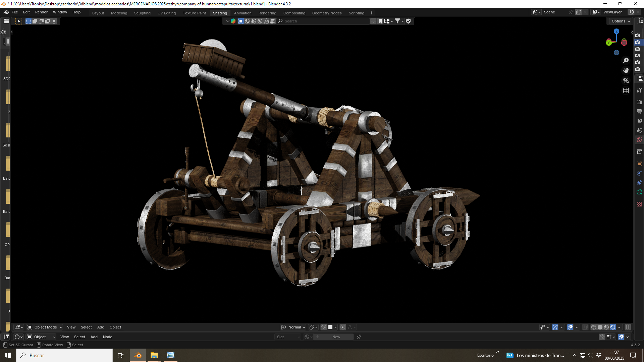Open the Object Mode dropdown
Image resolution: width=644 pixels, height=362 pixels.
45,327
